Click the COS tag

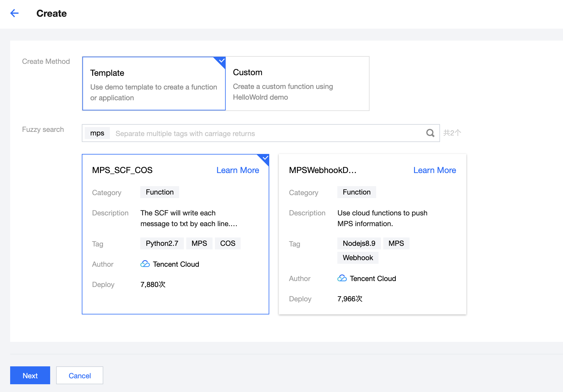coord(228,243)
